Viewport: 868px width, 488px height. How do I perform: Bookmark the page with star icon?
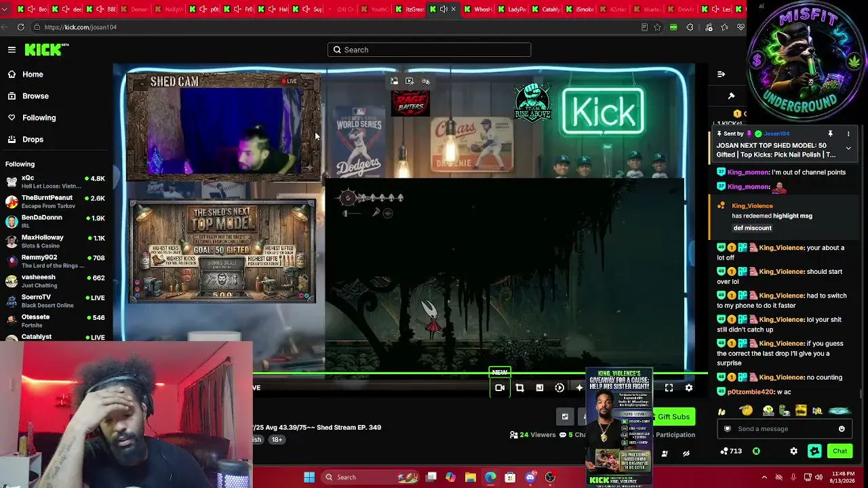tap(657, 27)
